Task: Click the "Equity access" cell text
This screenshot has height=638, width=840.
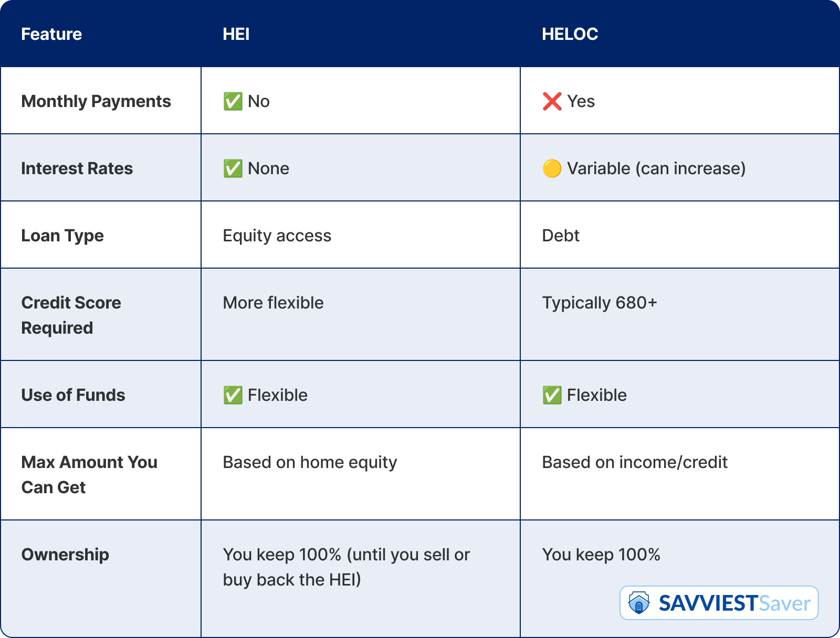Action: click(x=277, y=236)
